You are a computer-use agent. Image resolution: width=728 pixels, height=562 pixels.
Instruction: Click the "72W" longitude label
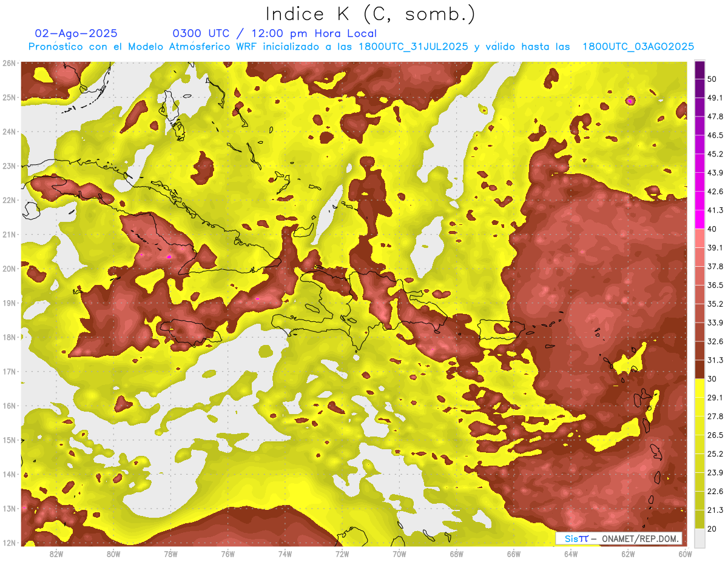pyautogui.click(x=342, y=554)
